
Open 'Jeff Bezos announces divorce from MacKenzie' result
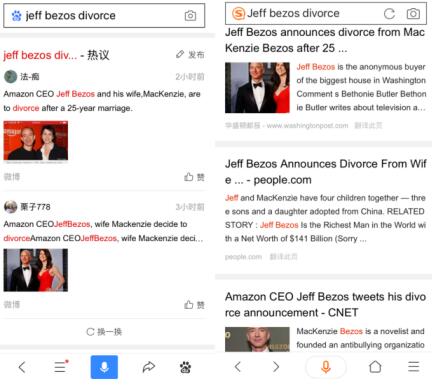coord(325,40)
